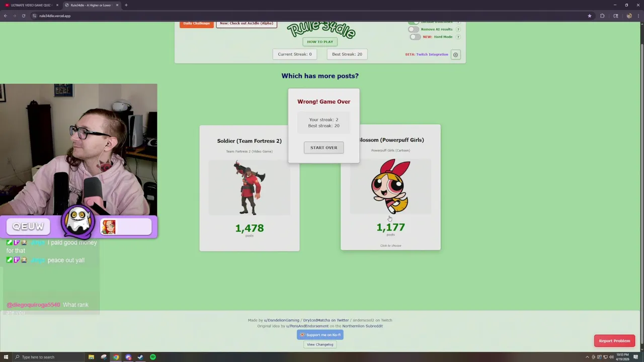This screenshot has width=644, height=362.
Task: Go forward in browser history
Action: 14,16
